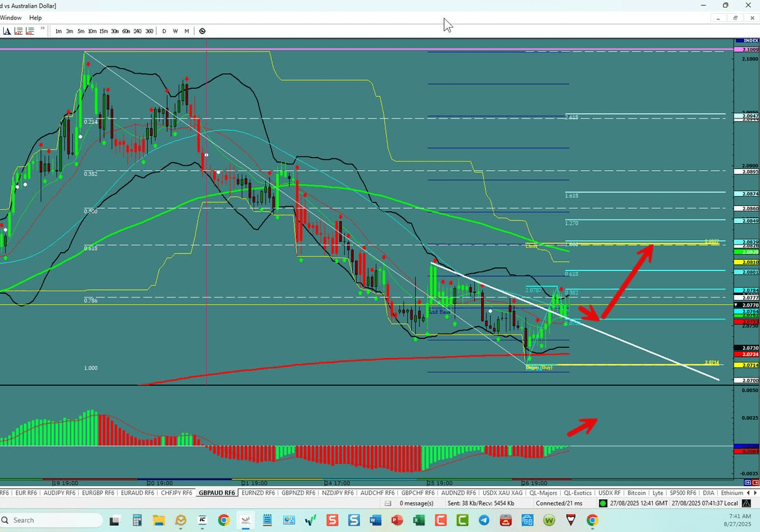Click the Windows search box

point(50,520)
